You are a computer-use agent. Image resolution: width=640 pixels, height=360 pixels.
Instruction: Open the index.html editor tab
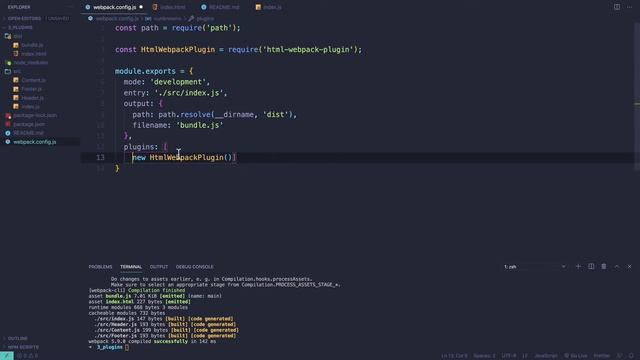[169, 7]
